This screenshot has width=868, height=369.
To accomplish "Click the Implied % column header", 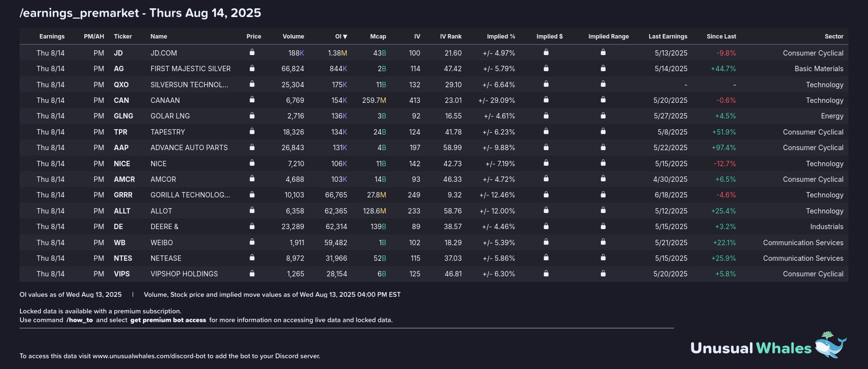I will tap(501, 37).
